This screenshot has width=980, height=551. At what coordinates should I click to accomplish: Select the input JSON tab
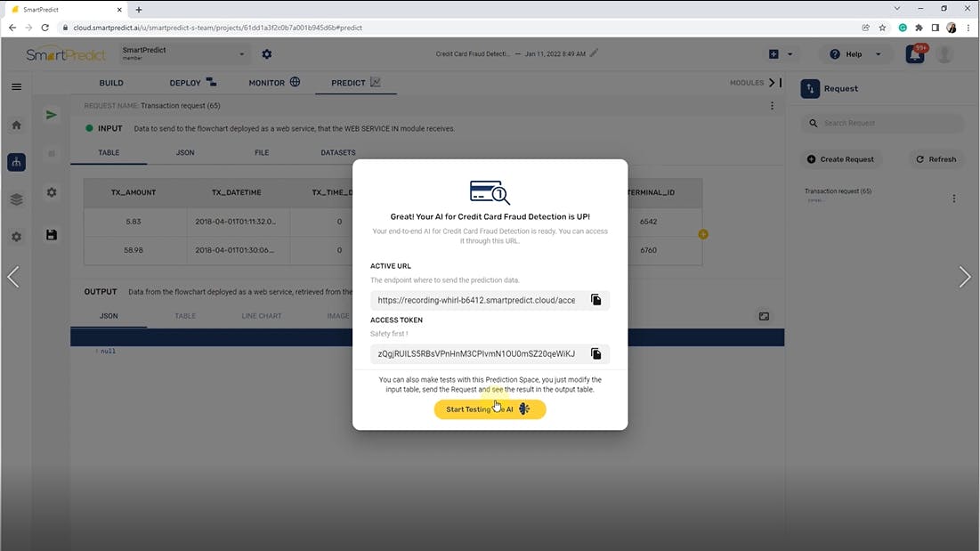click(185, 152)
